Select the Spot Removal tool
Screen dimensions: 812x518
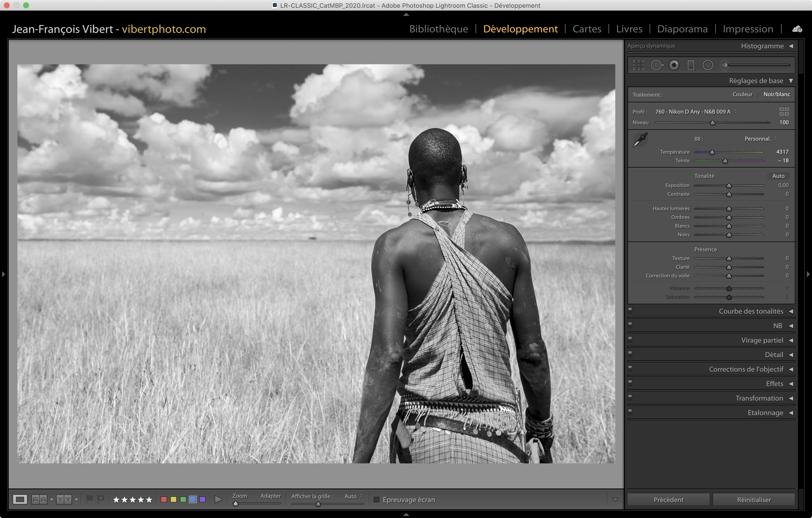click(x=657, y=65)
